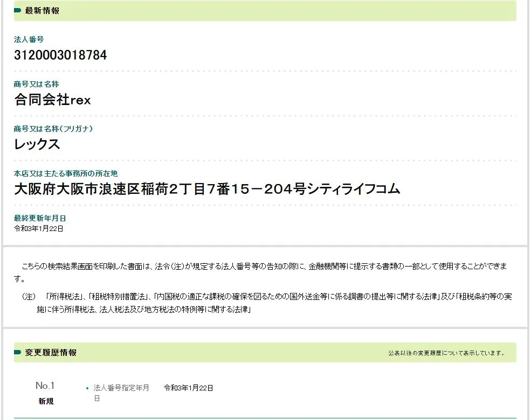
Task: Click the corporate number 3120003018784
Action: (60, 55)
